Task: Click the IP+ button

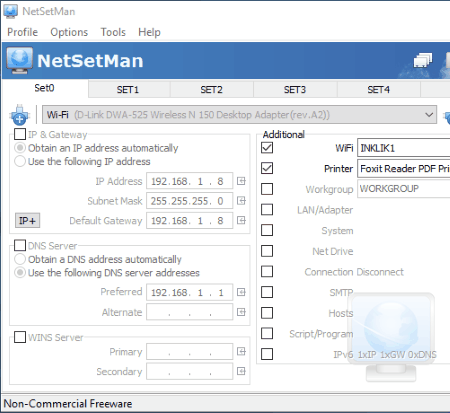Action: coord(27,220)
